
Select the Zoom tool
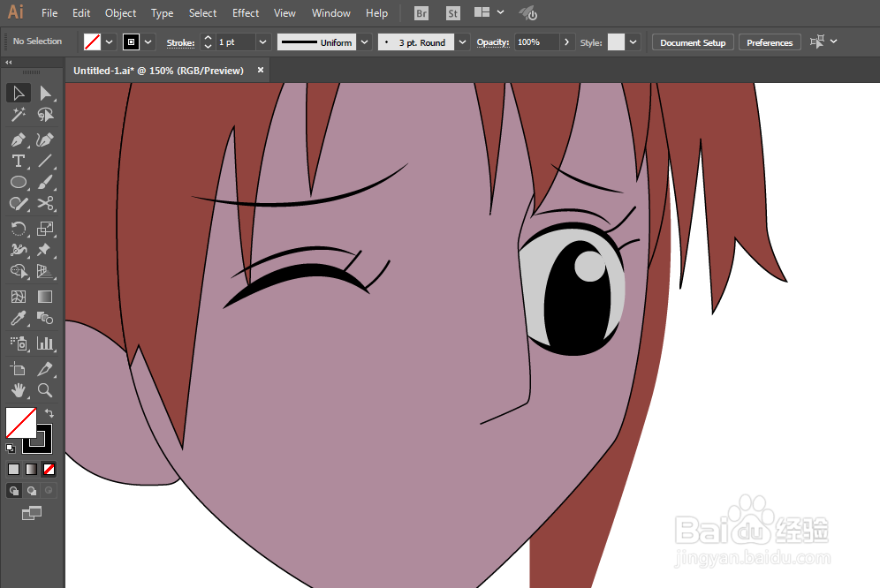[x=45, y=390]
